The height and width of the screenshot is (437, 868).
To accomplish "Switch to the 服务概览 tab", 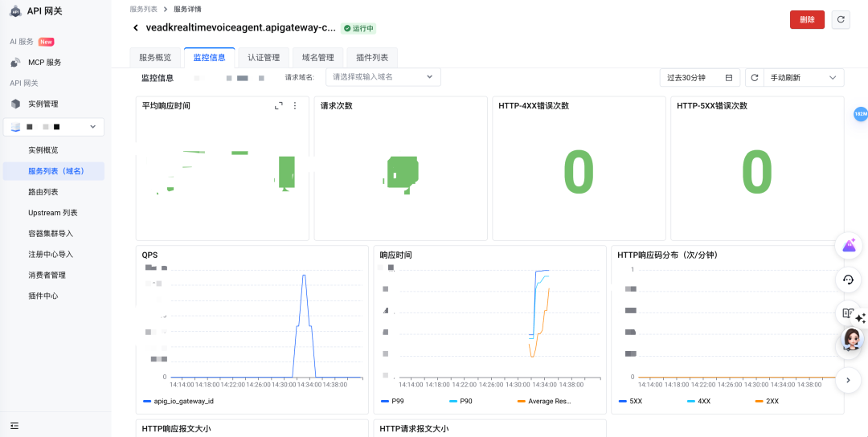I will click(155, 58).
